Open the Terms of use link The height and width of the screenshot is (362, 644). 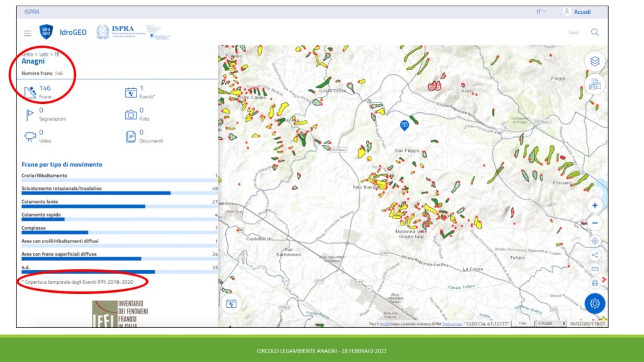tap(452, 324)
